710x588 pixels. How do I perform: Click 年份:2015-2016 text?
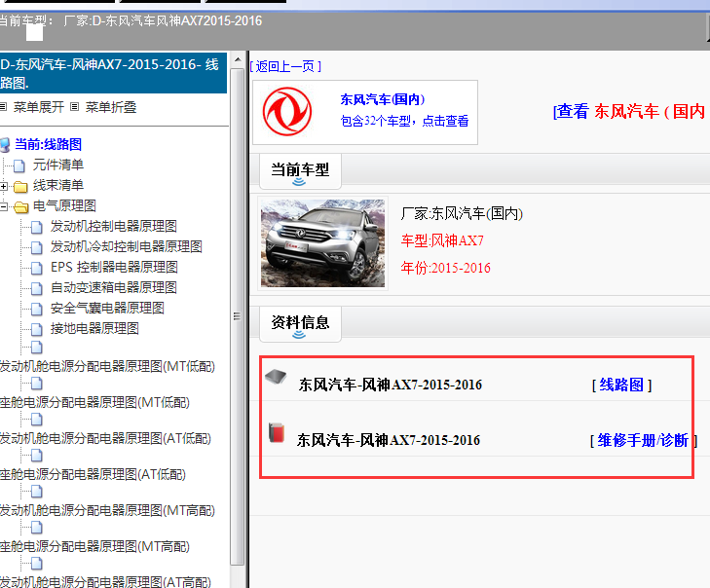(445, 268)
